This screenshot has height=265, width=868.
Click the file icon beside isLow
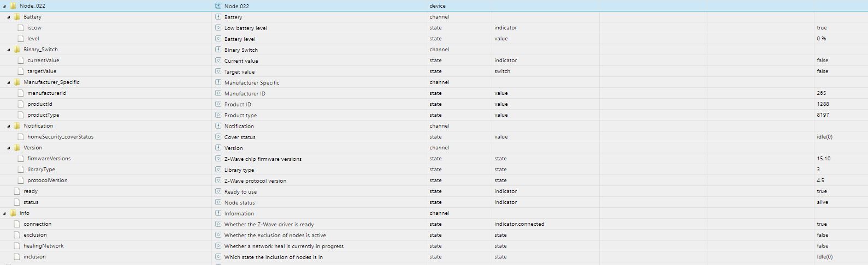pos(21,28)
